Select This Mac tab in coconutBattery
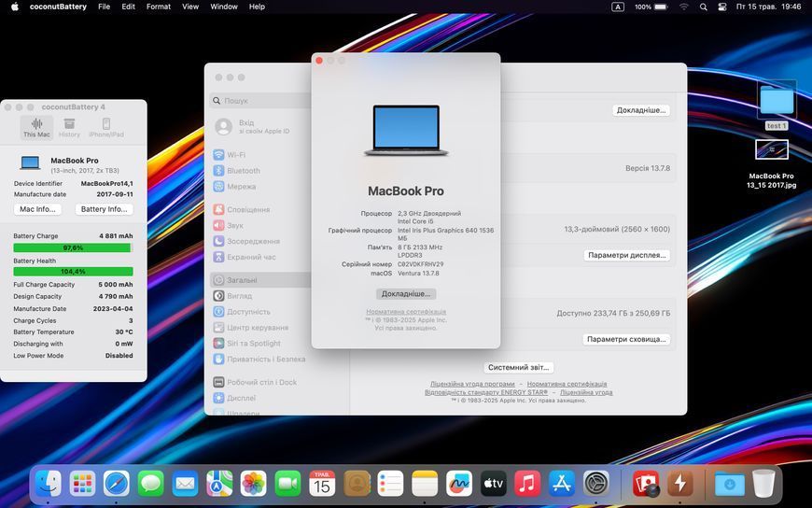The height and width of the screenshot is (508, 812). coord(36,128)
